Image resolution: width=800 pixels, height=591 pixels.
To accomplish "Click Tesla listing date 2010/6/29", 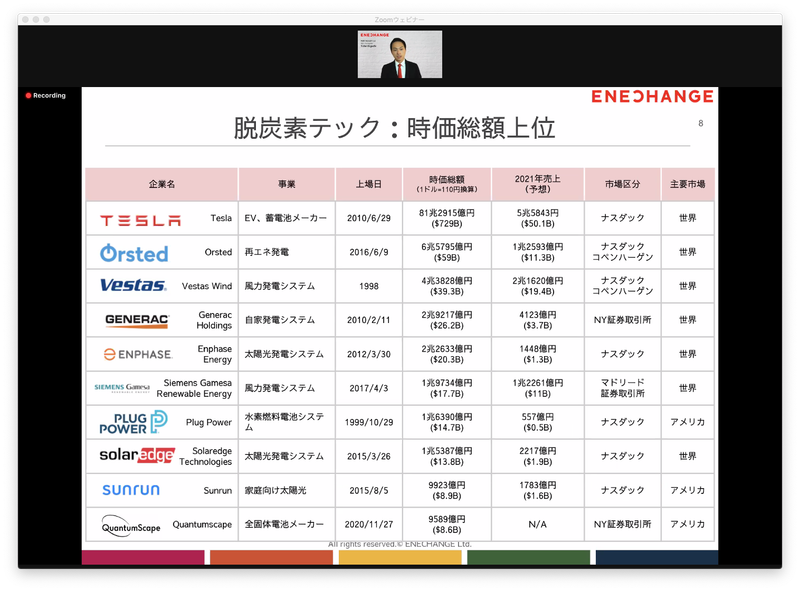I will pos(369,218).
